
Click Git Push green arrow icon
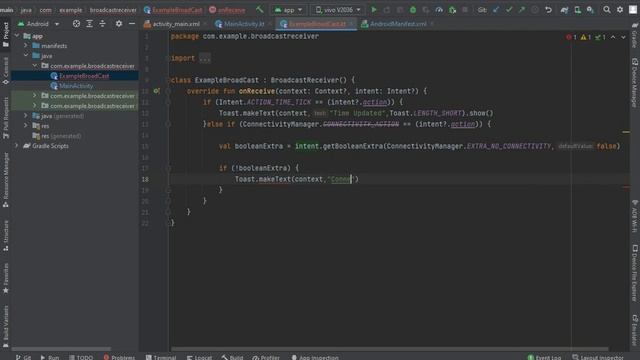point(522,9)
